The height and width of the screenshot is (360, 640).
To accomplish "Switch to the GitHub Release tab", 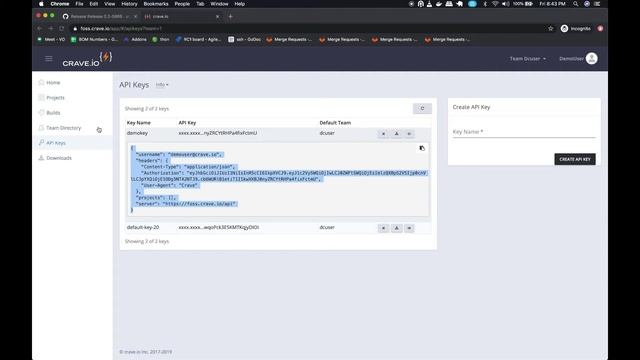I will (x=99, y=16).
